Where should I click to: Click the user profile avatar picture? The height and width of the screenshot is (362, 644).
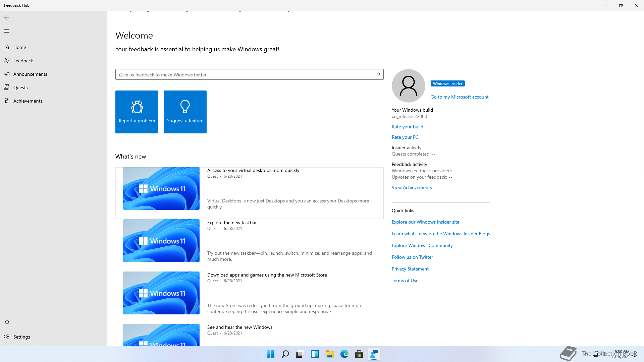[x=408, y=86]
